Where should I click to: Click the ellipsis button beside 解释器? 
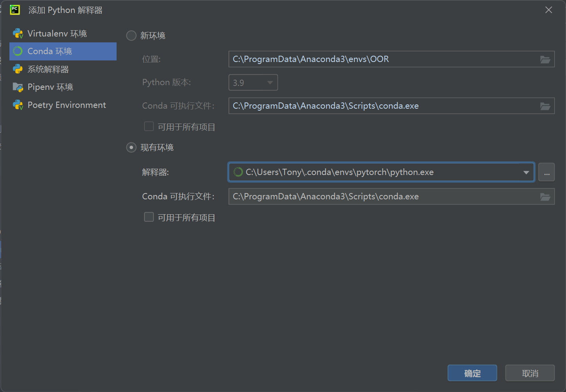coord(546,172)
